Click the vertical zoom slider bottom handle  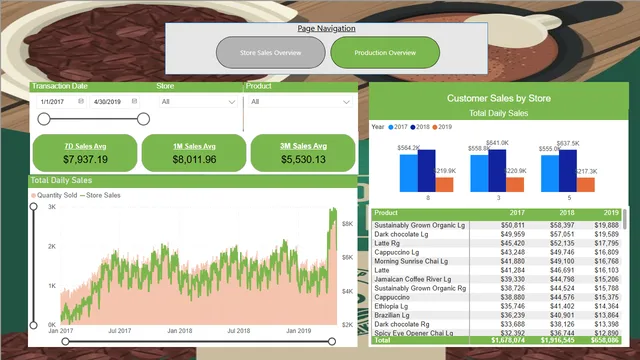(x=33, y=325)
